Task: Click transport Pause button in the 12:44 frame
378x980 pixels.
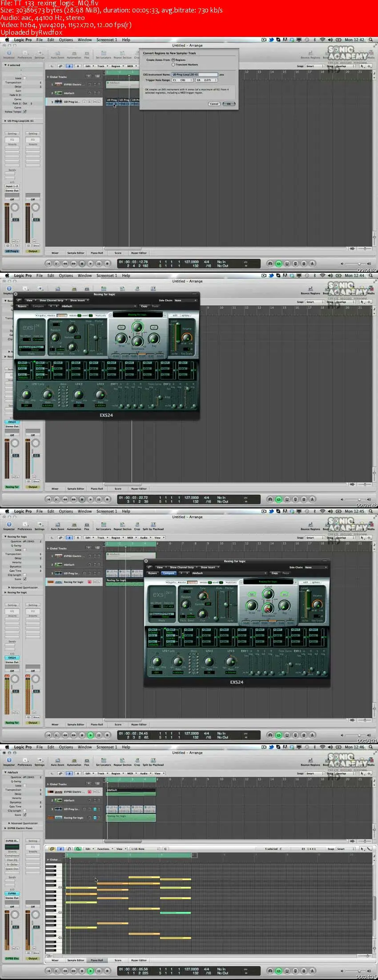Action: pos(99,499)
